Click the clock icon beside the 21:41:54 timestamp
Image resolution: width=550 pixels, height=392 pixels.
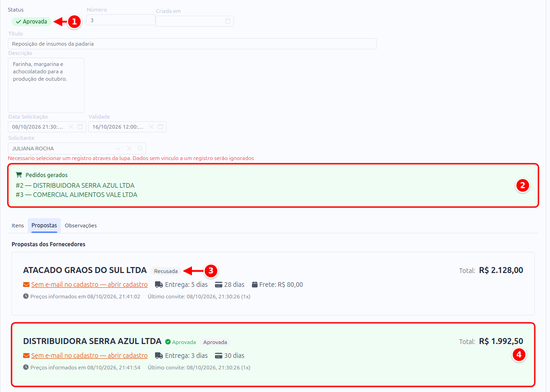(x=26, y=368)
